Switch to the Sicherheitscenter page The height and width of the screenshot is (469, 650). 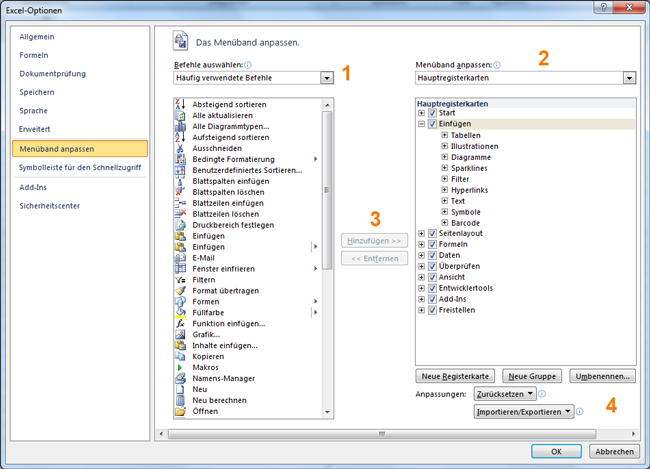(50, 206)
